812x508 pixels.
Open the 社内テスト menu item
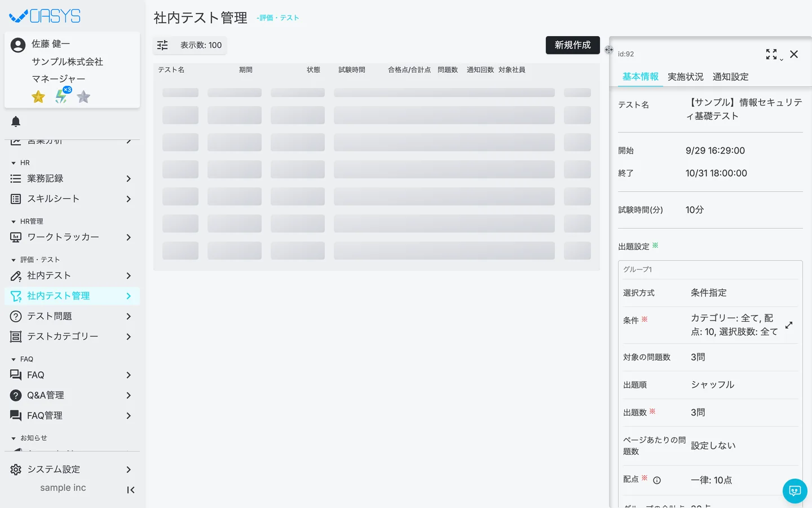pyautogui.click(x=72, y=275)
